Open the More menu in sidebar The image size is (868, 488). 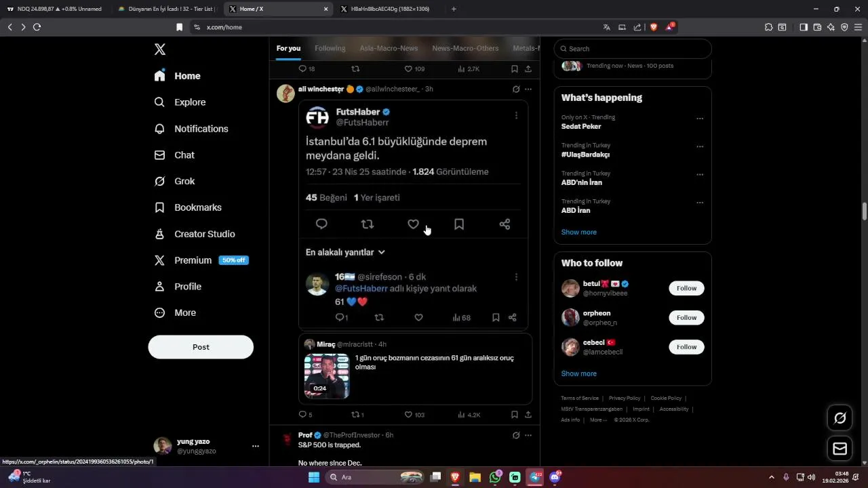click(x=175, y=313)
